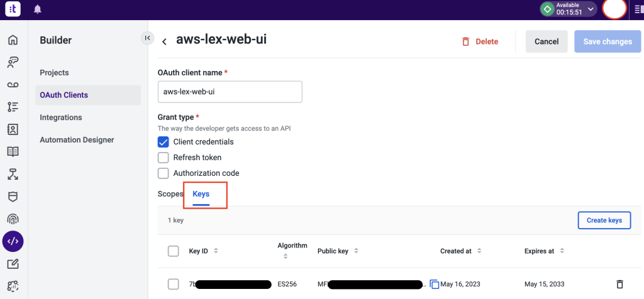
Task: Open the top-right panel menu icon
Action: pos(639,9)
